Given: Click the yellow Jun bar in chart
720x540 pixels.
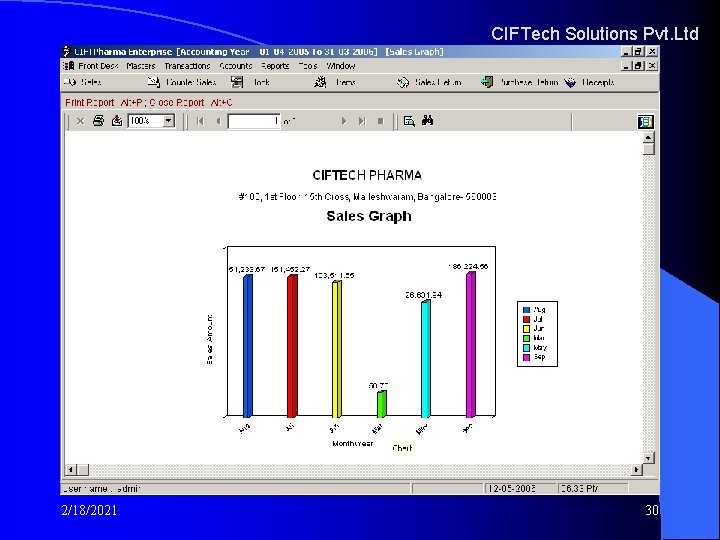Looking at the screenshot, I should pyautogui.click(x=337, y=349).
